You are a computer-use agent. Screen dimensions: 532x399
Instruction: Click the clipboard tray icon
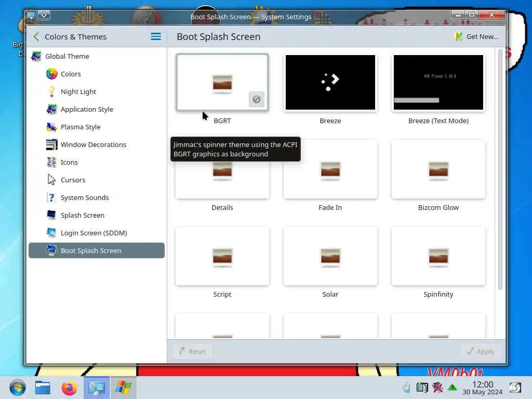(x=422, y=387)
